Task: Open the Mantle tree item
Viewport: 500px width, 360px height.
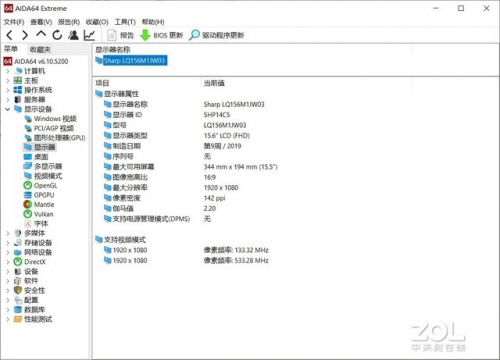Action: 39,204
